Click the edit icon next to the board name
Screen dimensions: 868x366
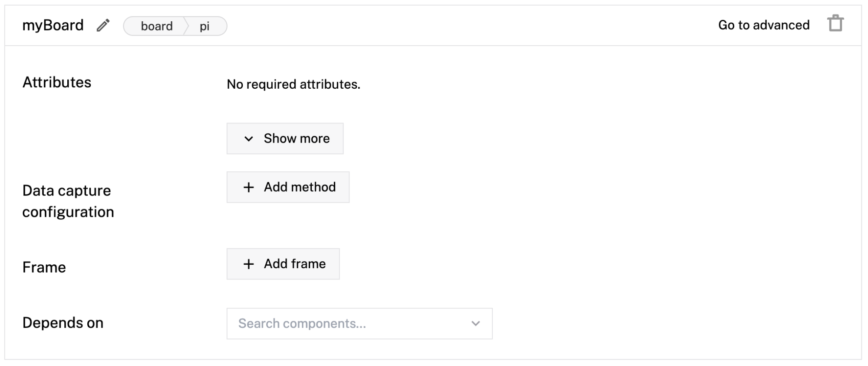tap(103, 25)
